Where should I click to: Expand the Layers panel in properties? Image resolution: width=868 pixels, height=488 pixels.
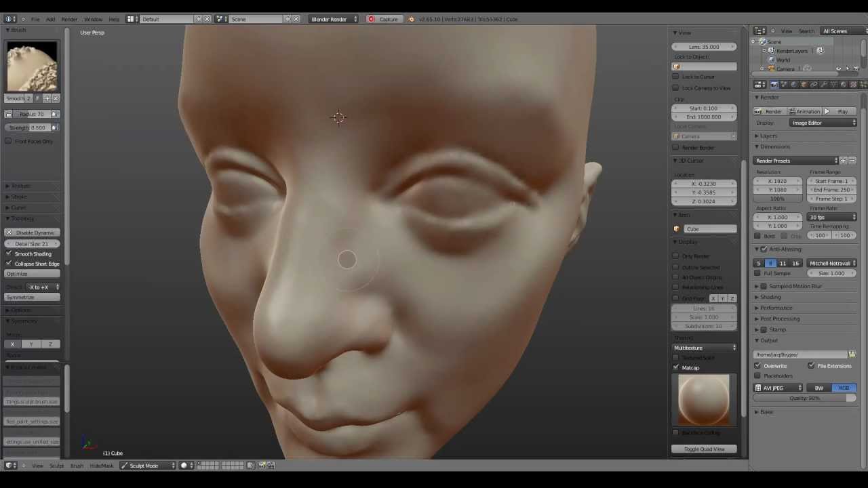(x=768, y=136)
